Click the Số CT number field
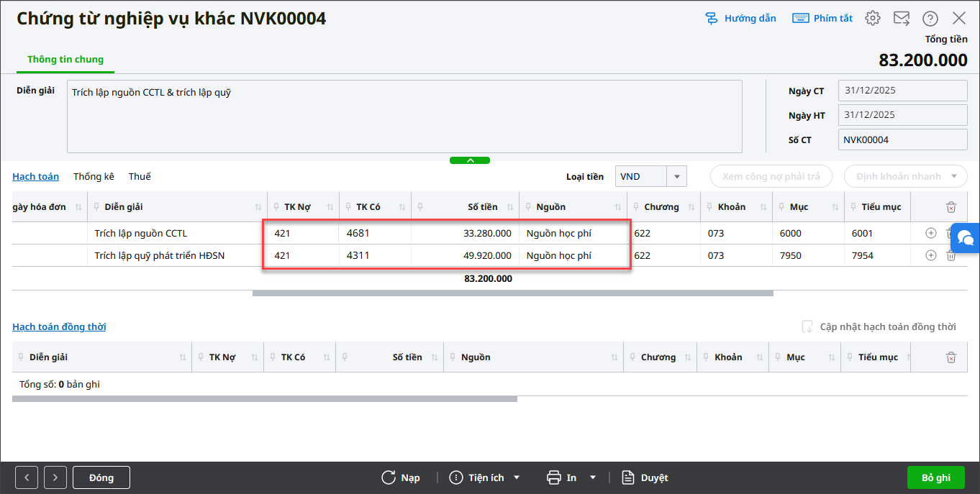980x494 pixels. pyautogui.click(x=903, y=139)
